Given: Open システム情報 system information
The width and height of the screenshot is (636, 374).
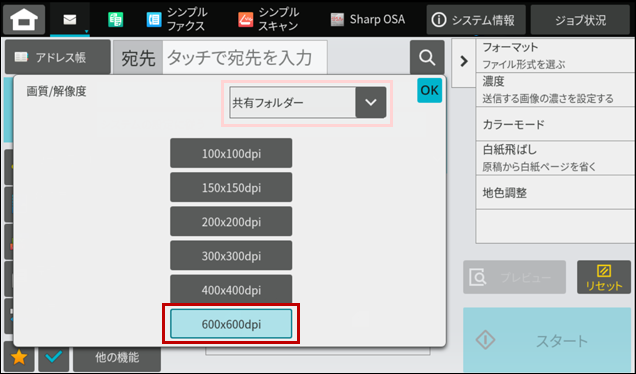Looking at the screenshot, I should click(x=476, y=20).
